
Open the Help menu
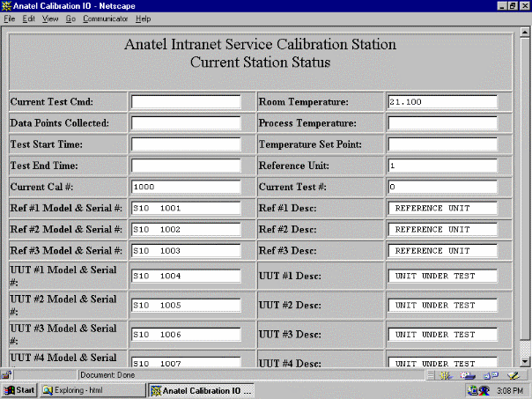(x=144, y=18)
